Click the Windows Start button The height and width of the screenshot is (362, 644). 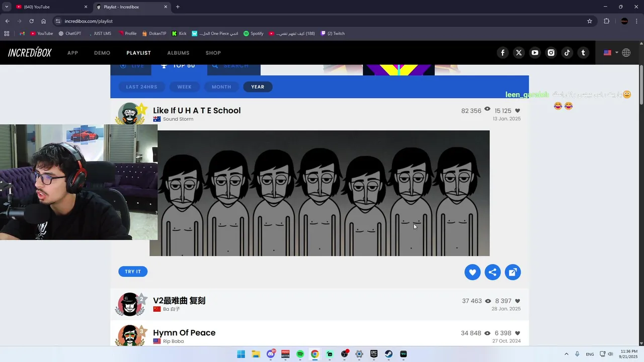[241, 354]
